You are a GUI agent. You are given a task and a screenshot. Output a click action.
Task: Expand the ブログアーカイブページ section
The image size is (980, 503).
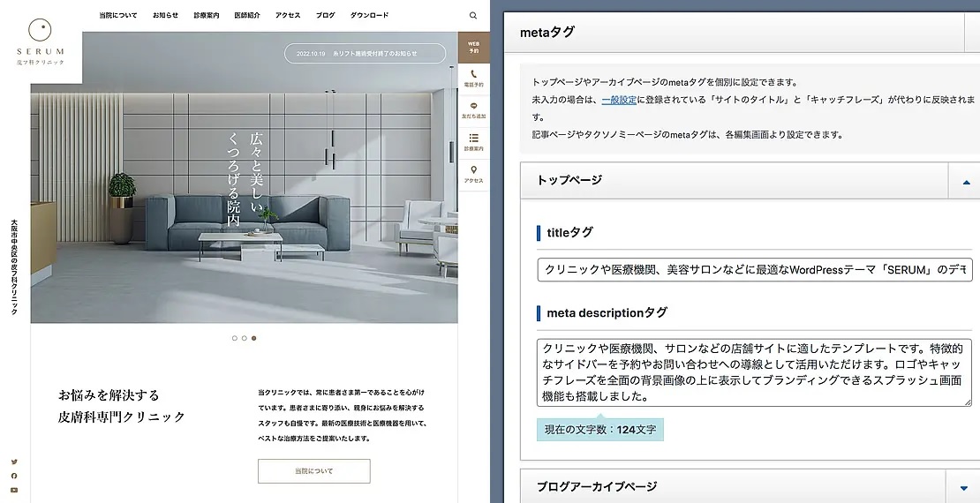[x=963, y=487]
